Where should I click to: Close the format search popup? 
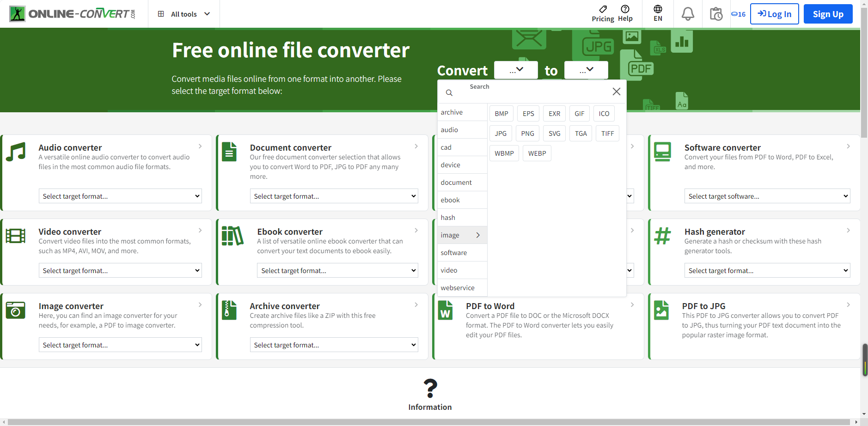(x=616, y=91)
